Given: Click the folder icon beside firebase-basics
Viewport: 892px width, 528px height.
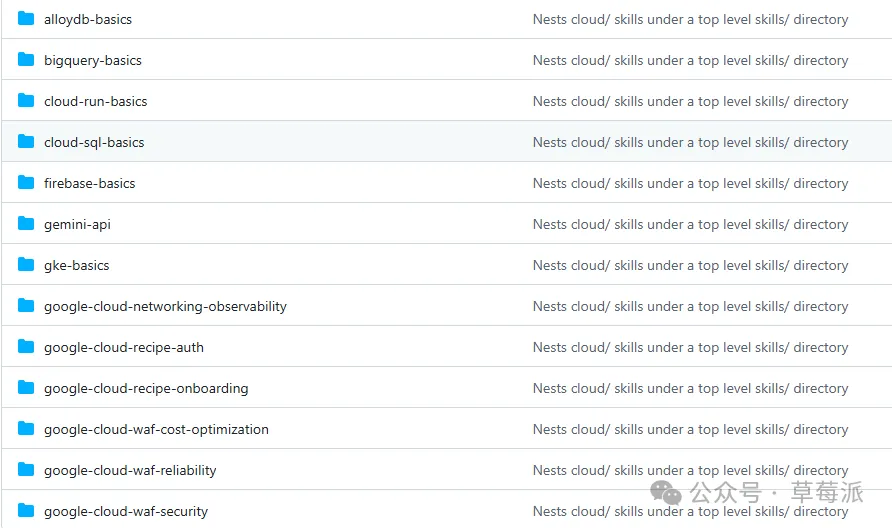Looking at the screenshot, I should tap(26, 183).
